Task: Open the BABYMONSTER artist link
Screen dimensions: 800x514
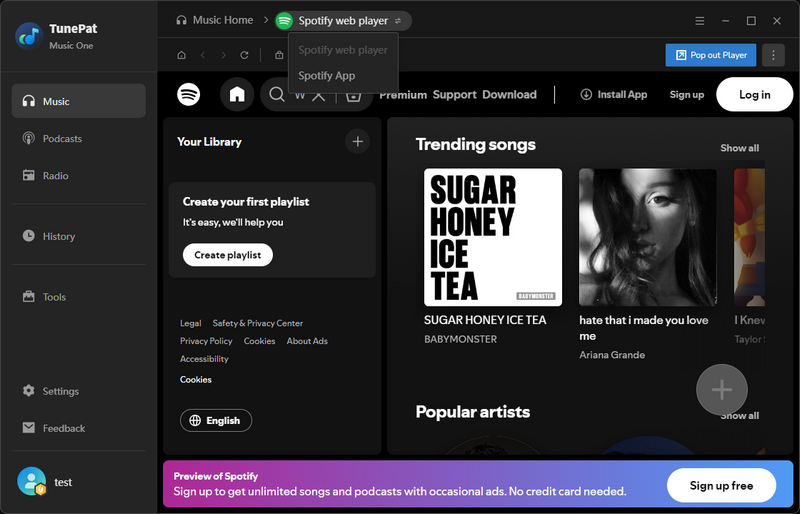Action: tap(460, 339)
